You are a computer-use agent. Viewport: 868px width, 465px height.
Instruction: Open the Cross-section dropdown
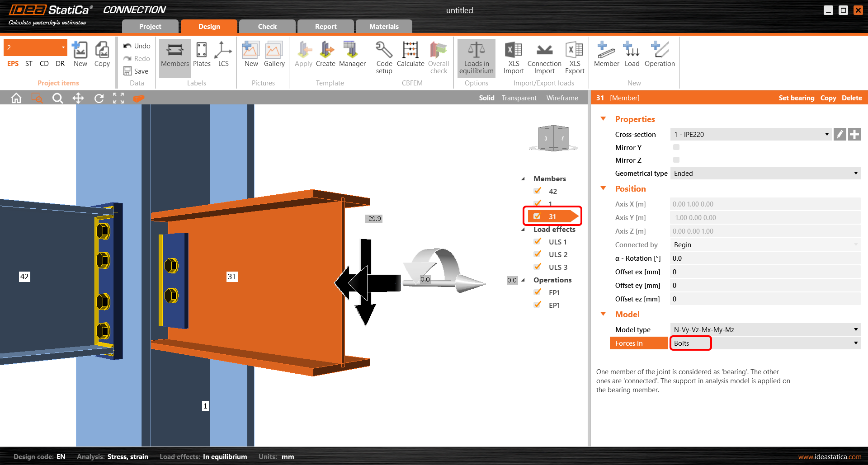(750, 134)
